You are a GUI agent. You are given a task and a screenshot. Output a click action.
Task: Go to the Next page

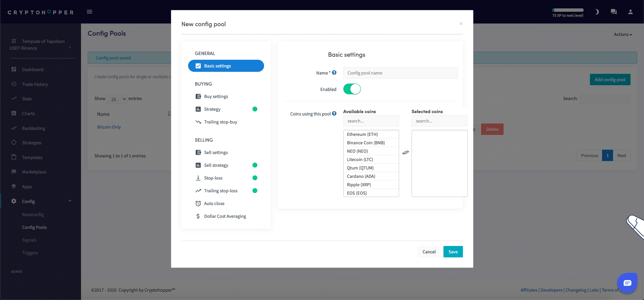(621, 155)
